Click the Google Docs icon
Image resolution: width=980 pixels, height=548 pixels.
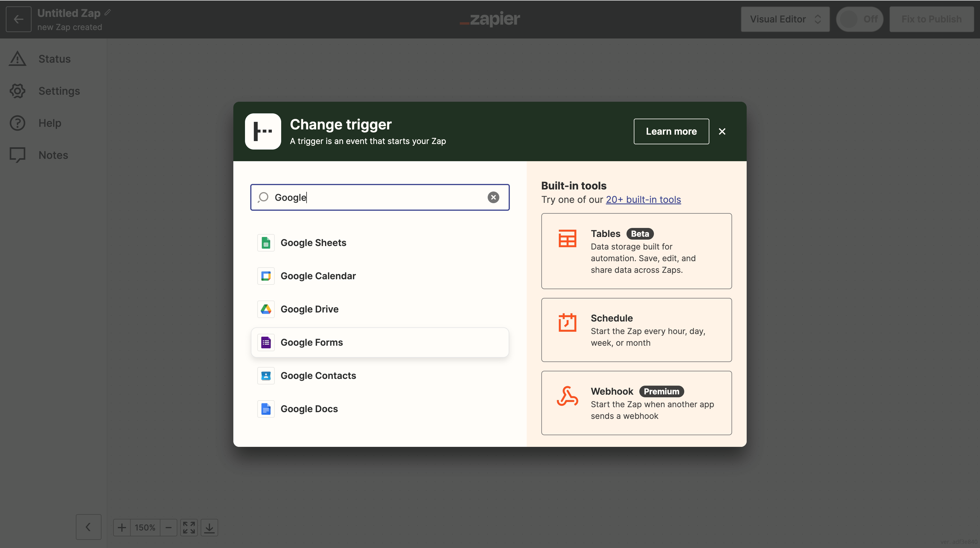coord(266,409)
